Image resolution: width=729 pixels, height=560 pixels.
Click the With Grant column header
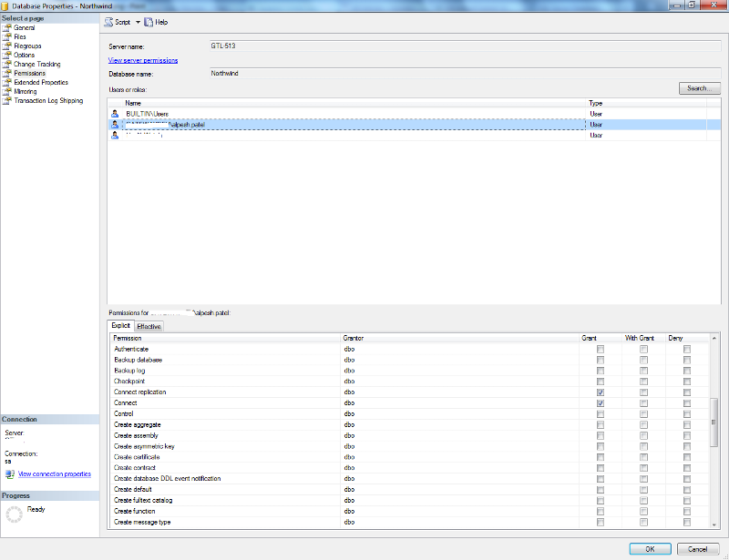643,338
